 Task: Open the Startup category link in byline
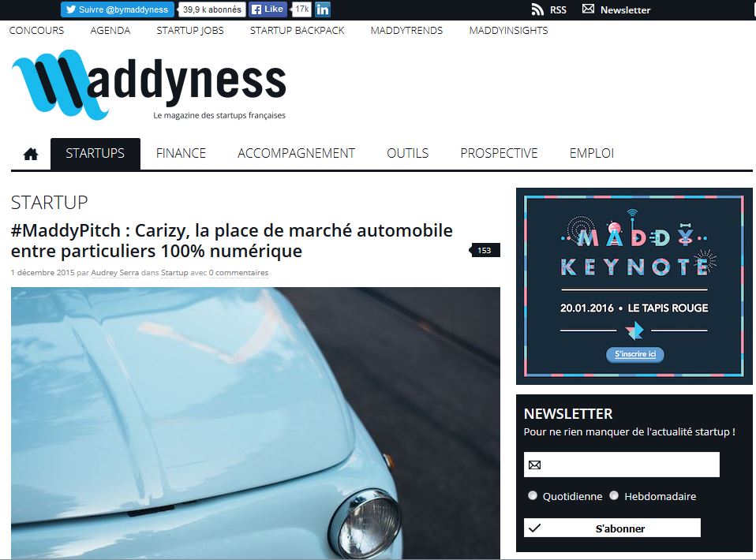(x=174, y=272)
